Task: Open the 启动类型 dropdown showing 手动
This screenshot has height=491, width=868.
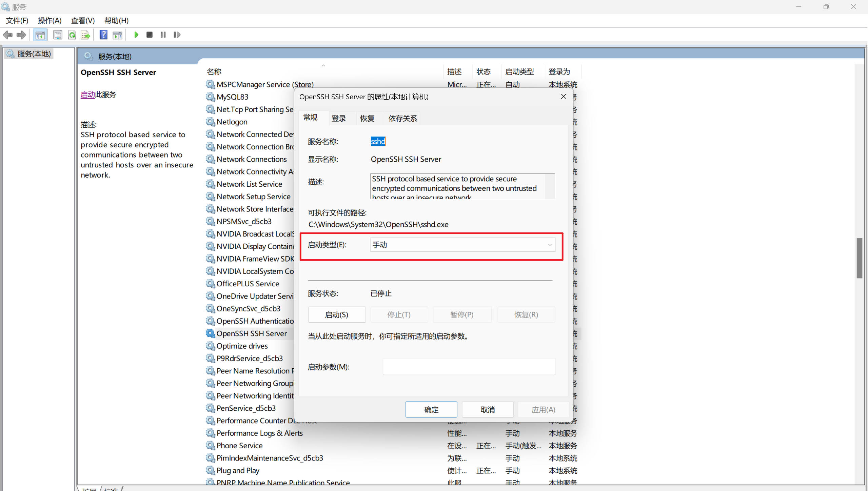Action: click(462, 245)
